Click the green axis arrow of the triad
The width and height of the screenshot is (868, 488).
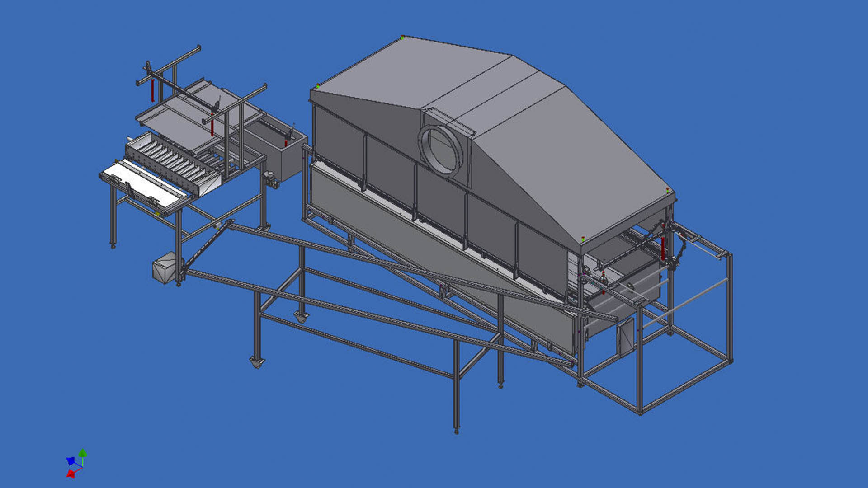click(x=83, y=453)
